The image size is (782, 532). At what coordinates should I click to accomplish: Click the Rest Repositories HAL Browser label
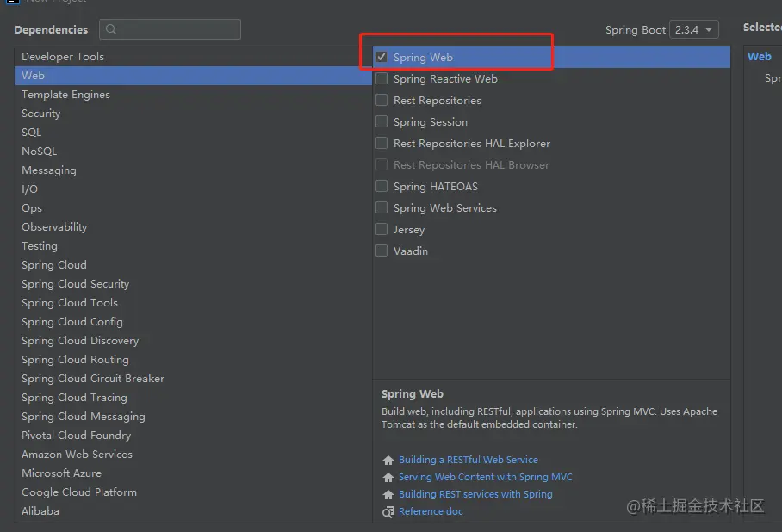(471, 164)
